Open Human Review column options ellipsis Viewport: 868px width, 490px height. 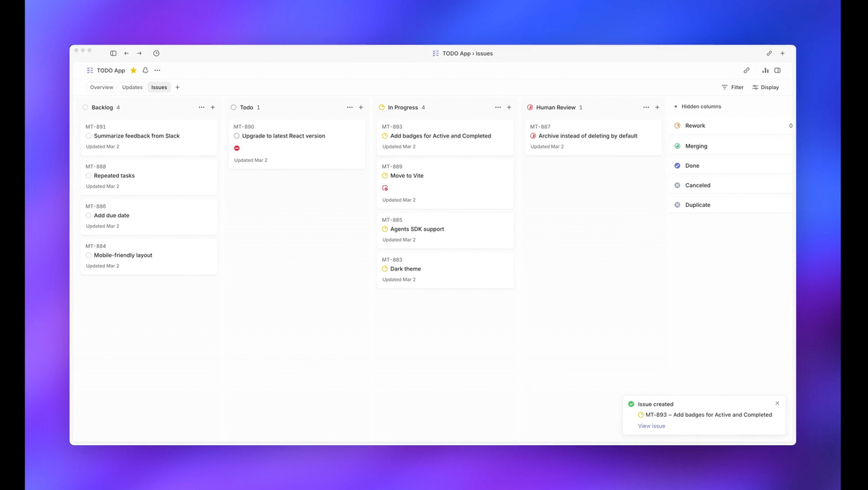coord(646,107)
